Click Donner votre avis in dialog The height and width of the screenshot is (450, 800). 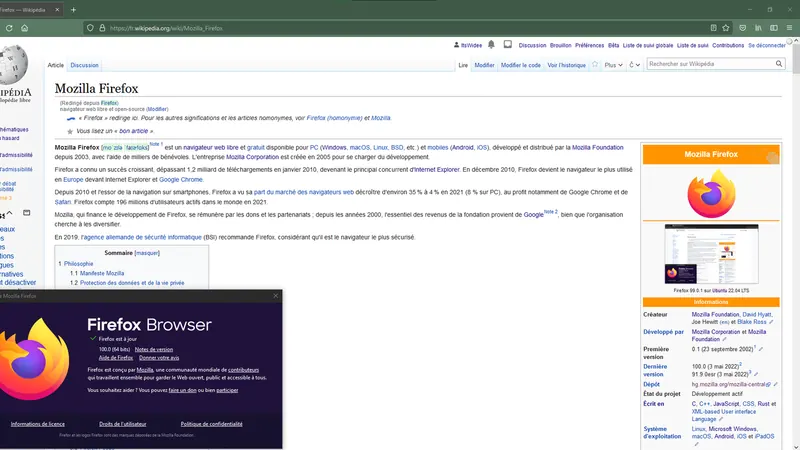coord(159,358)
